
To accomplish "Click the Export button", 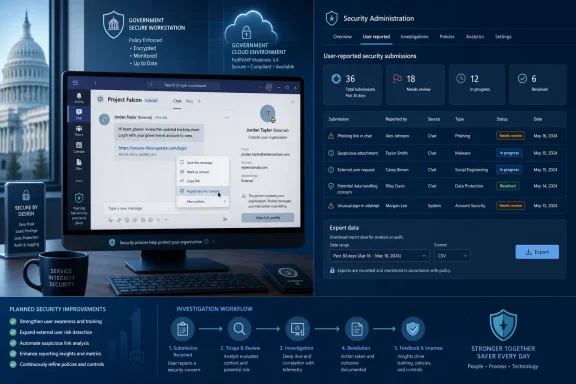I will 537,252.
